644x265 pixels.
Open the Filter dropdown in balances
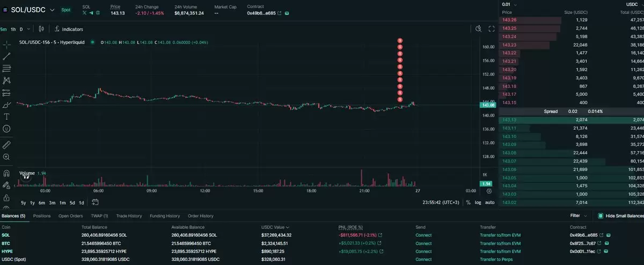coord(579,216)
